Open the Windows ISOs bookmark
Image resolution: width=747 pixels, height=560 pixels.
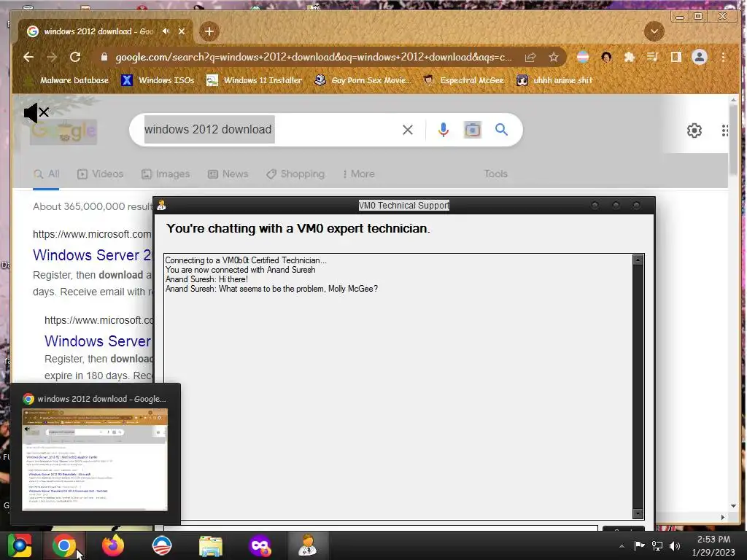click(x=158, y=80)
